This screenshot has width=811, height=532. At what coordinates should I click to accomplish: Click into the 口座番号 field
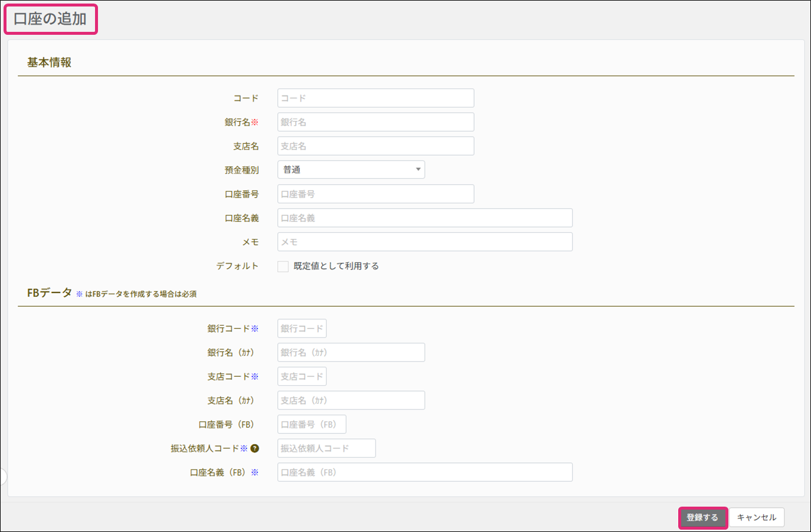pyautogui.click(x=375, y=194)
